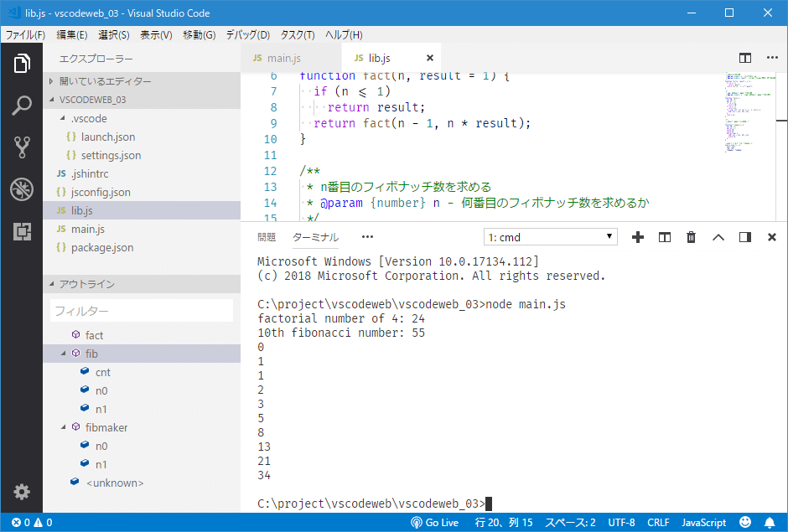The width and height of the screenshot is (788, 532).
Task: Toggle the panel position to the side
Action: pos(744,237)
